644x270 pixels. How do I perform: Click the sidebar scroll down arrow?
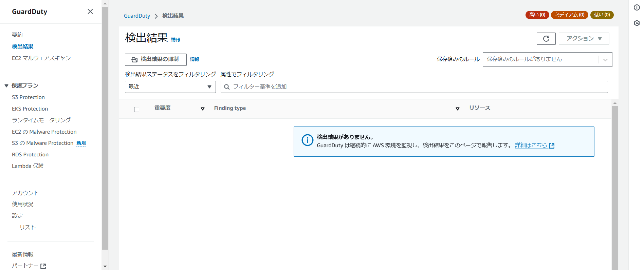coord(105,267)
